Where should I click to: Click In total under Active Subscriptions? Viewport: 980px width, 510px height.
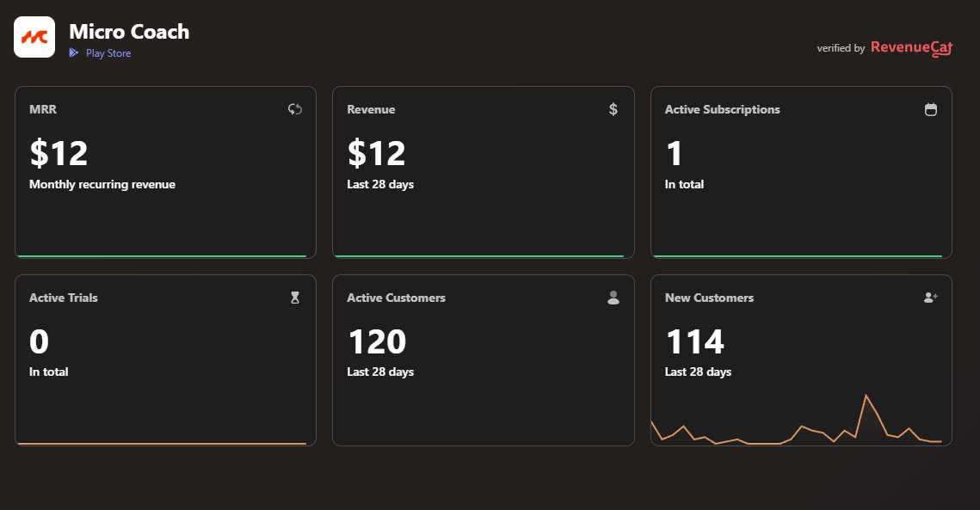[x=684, y=184]
